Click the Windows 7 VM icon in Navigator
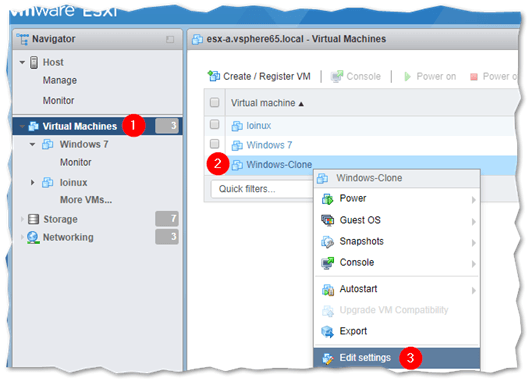Image resolution: width=529 pixels, height=382 pixels. point(47,144)
